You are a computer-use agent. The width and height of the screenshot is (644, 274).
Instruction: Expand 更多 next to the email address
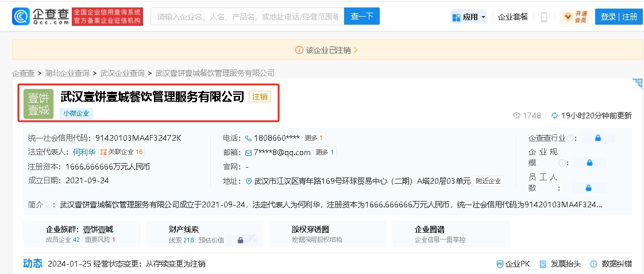point(325,152)
